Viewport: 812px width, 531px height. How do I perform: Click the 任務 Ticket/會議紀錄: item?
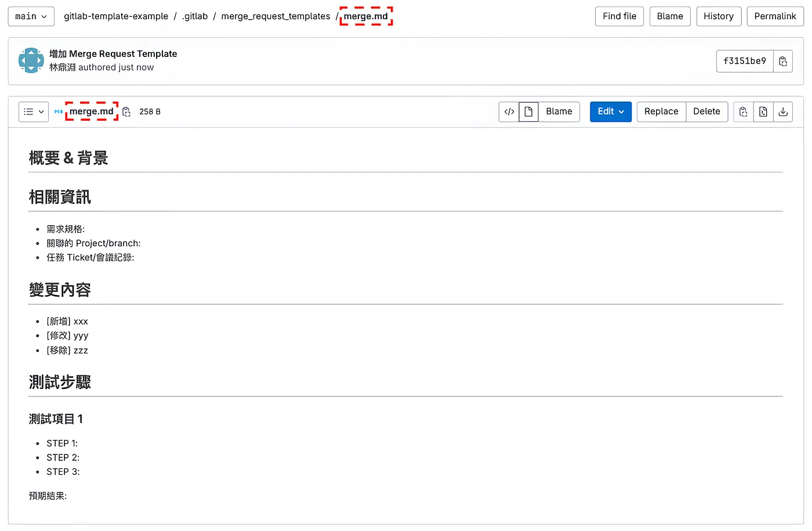point(90,258)
